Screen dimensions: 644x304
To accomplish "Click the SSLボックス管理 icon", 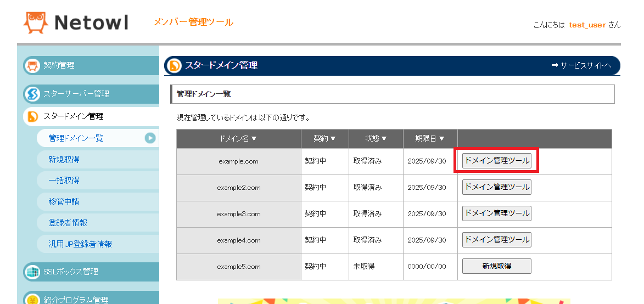I will click(x=32, y=272).
